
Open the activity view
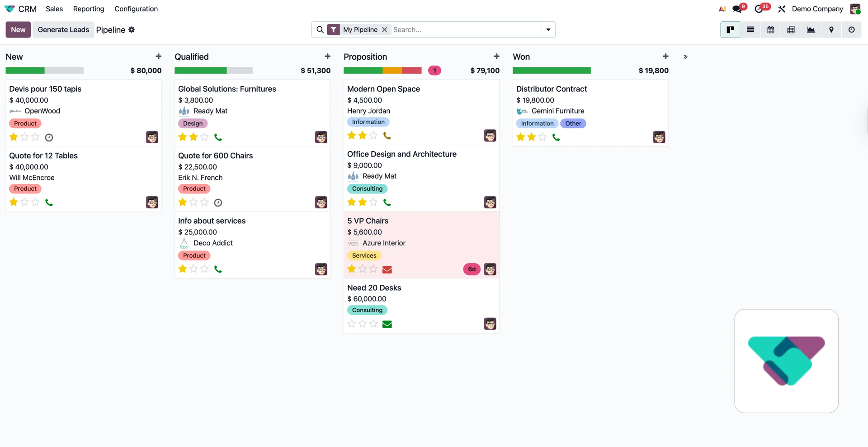(x=851, y=30)
